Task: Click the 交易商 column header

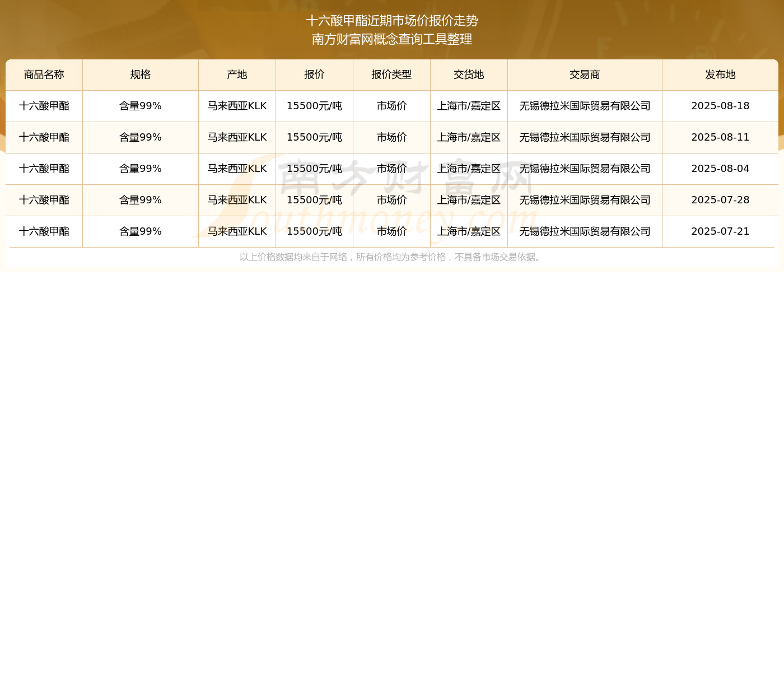Action: 585,75
